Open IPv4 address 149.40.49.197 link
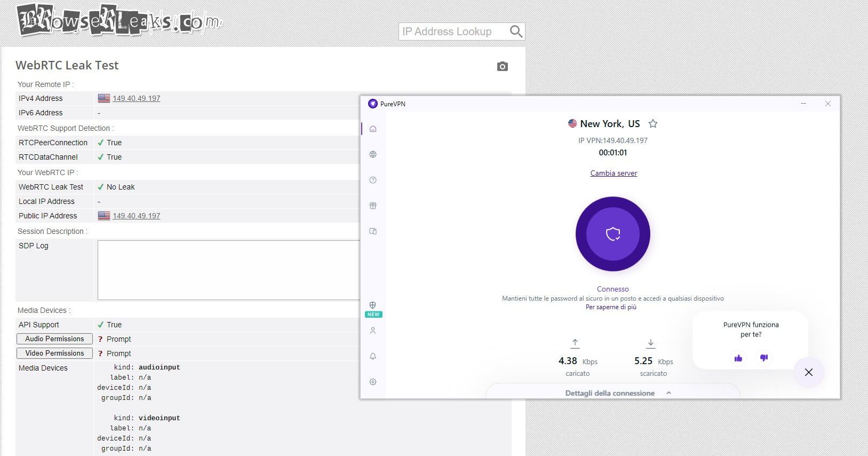The image size is (868, 456). [x=137, y=98]
